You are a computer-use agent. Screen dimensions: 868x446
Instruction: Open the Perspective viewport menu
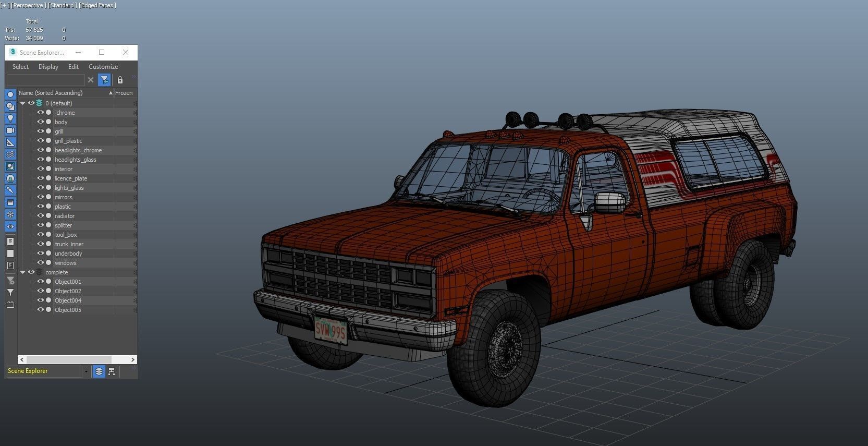28,5
